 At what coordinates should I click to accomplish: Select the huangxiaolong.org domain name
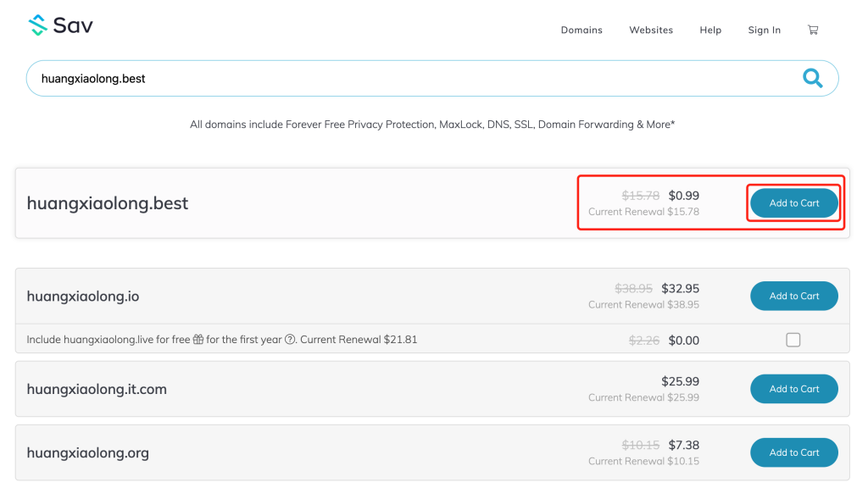coord(88,452)
